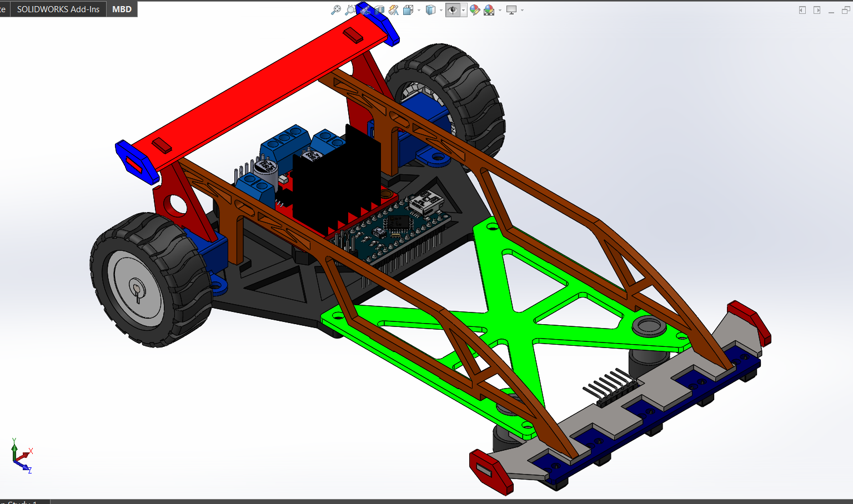The height and width of the screenshot is (504, 853).
Task: Collapse the left panel with arrow icon
Action: [x=802, y=10]
